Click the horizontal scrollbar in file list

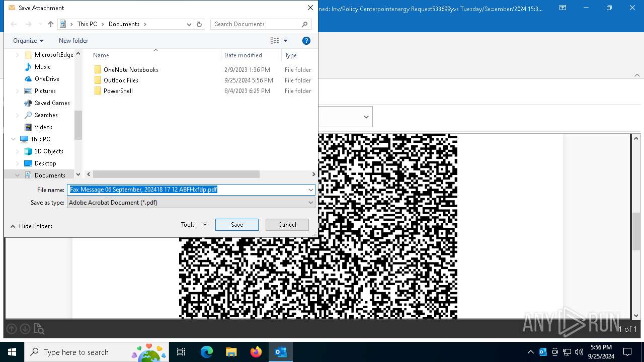176,174
